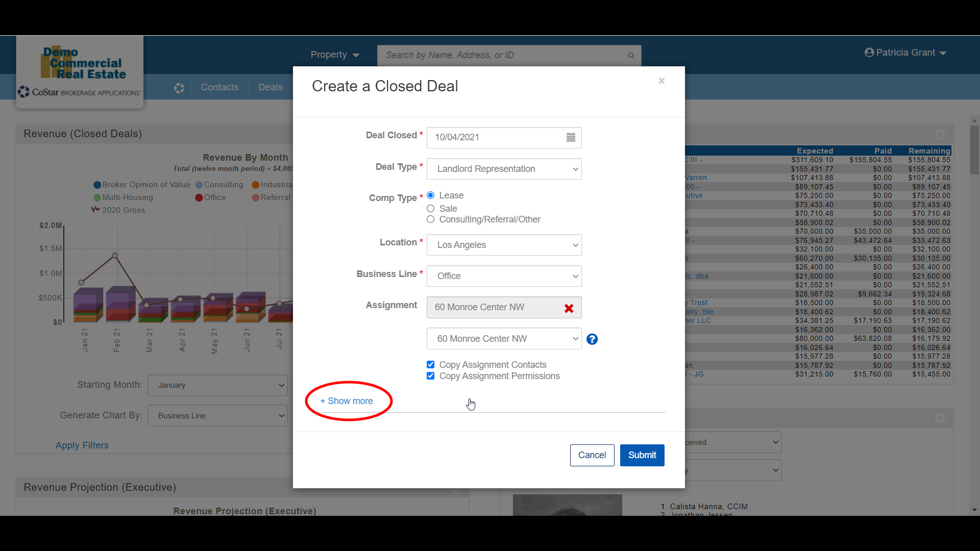The image size is (980, 551).
Task: Close the Create a Closed Deal dialog
Action: click(x=661, y=81)
